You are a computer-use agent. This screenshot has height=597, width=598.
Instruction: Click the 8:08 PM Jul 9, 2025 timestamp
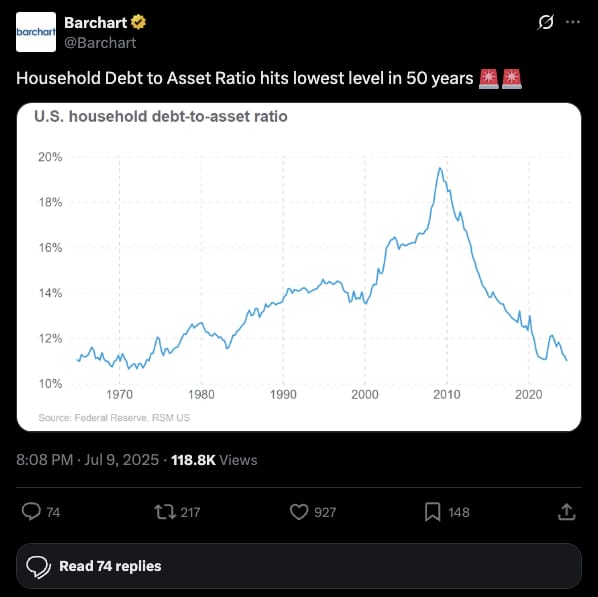tap(87, 460)
